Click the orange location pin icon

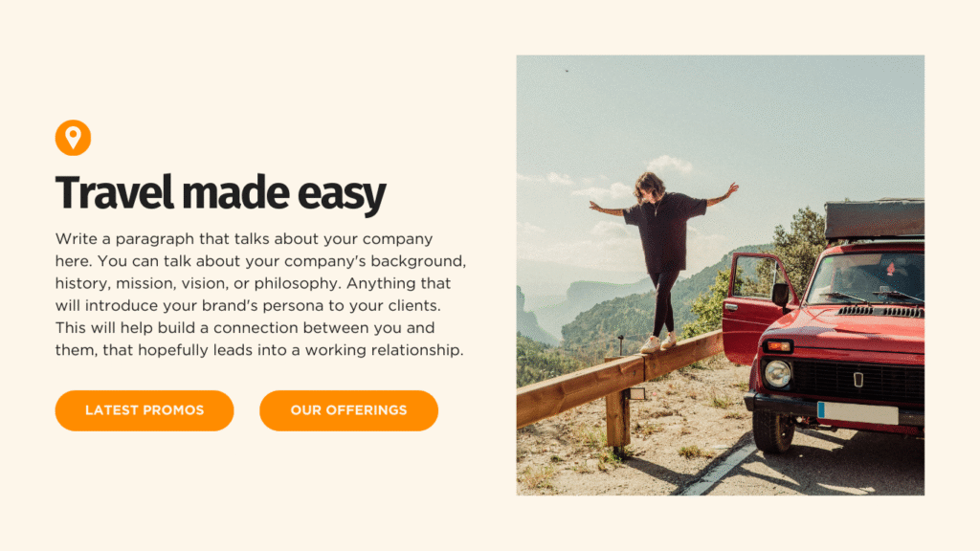pyautogui.click(x=73, y=138)
